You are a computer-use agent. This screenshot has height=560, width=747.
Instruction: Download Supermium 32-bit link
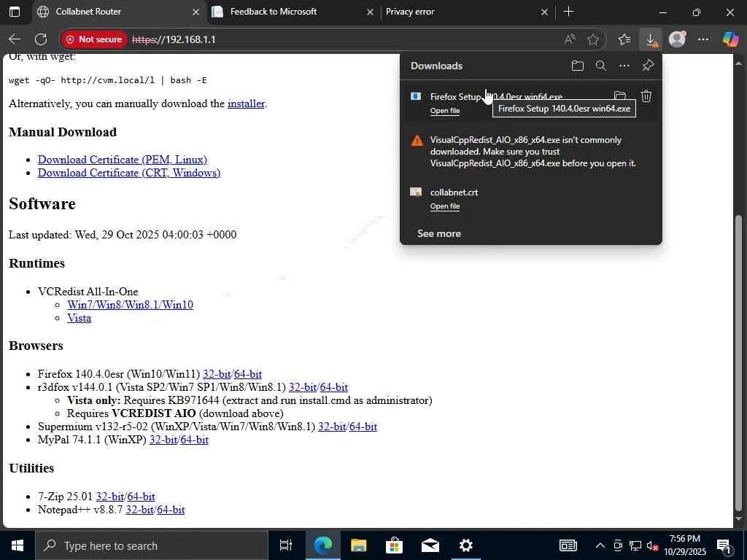tap(332, 427)
